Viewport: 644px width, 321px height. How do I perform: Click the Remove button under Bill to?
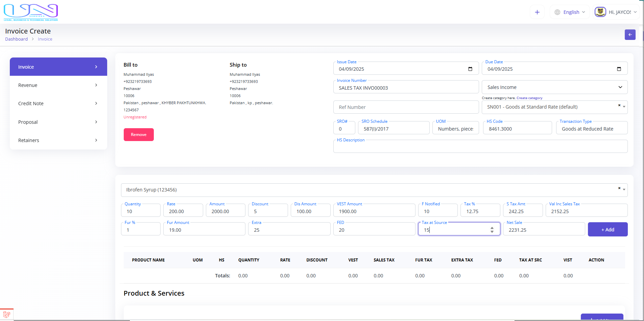point(139,135)
